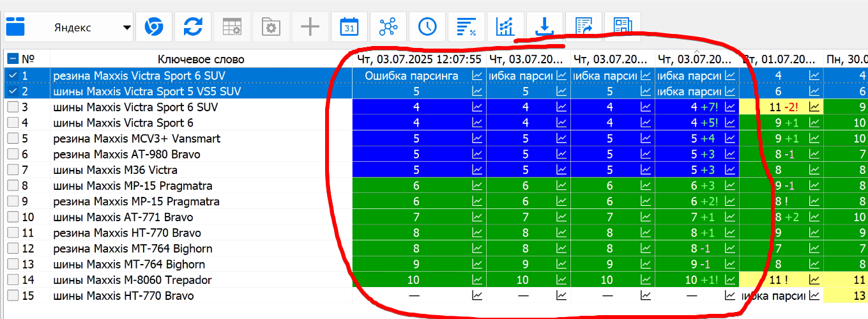868x319 pixels.
Task: Click the plus add icon
Action: [x=310, y=27]
